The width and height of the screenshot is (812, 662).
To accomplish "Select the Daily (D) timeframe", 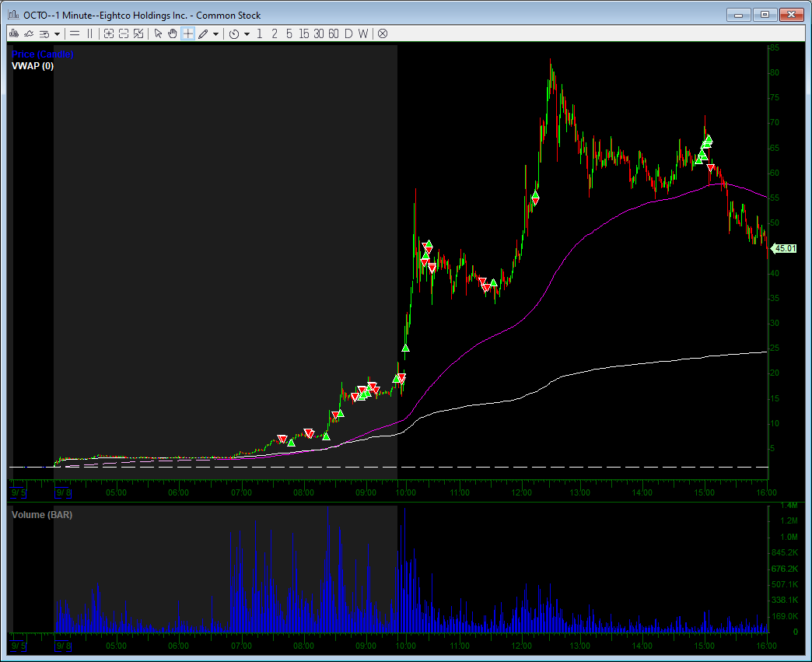I will [x=348, y=33].
